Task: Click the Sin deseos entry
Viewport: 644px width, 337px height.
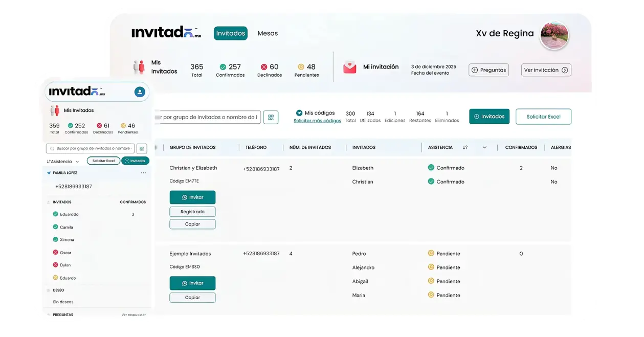Action: tap(63, 302)
